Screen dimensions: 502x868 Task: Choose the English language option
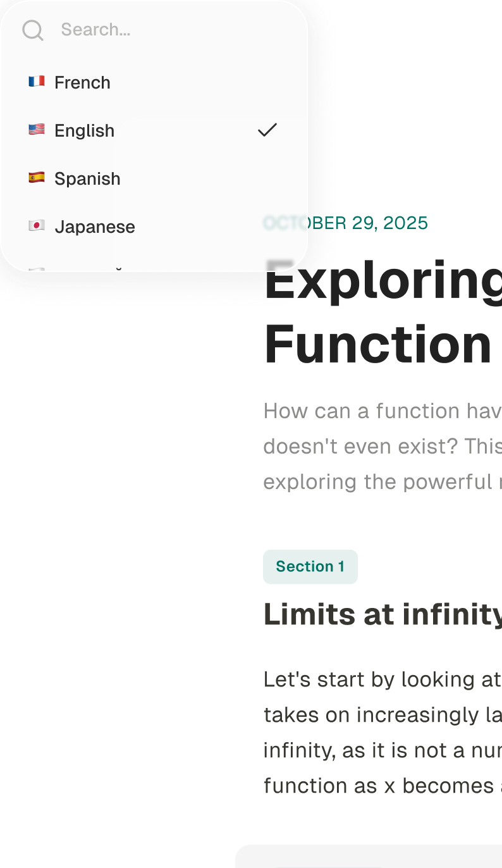point(85,130)
